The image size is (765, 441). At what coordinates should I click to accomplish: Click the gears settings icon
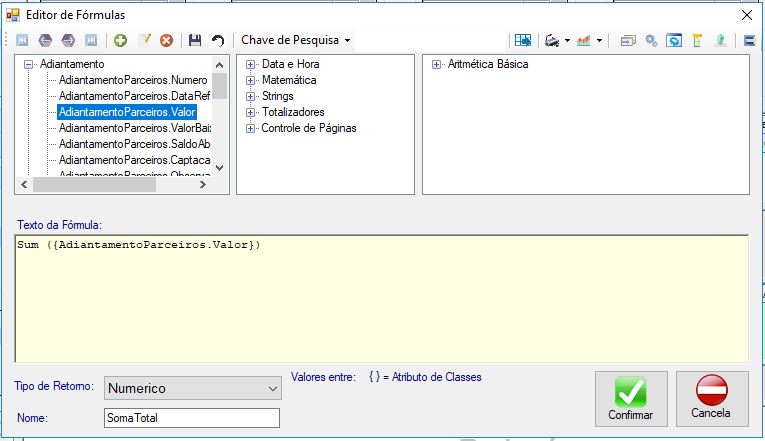pos(651,40)
